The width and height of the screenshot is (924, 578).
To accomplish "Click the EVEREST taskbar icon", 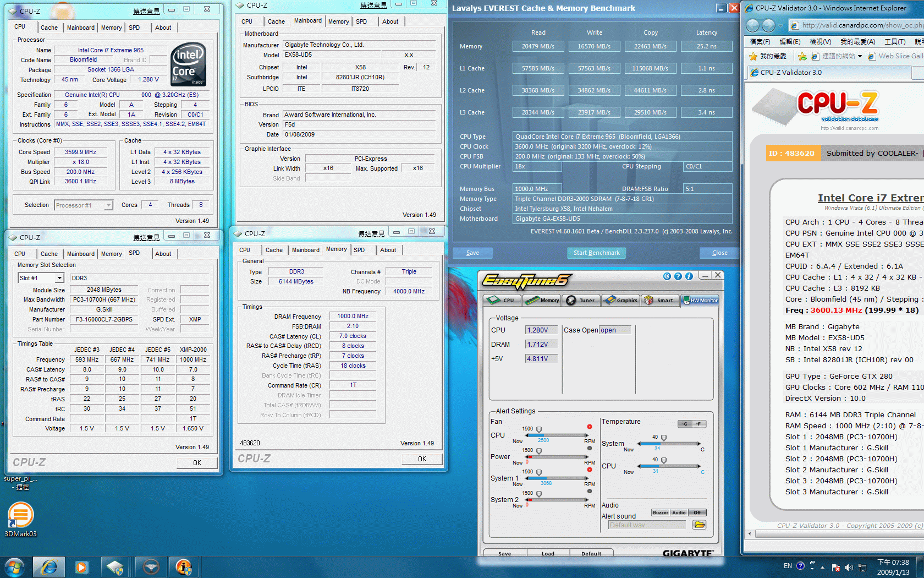I will point(183,566).
